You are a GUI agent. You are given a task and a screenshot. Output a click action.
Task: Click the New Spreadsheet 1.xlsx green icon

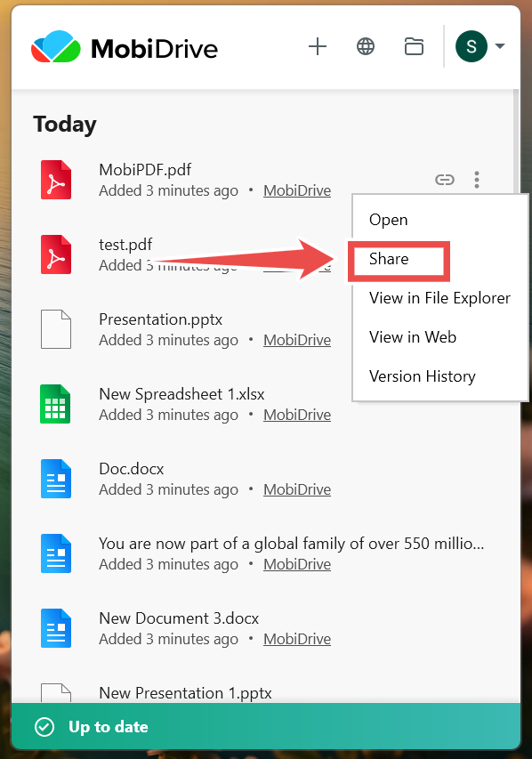55,404
